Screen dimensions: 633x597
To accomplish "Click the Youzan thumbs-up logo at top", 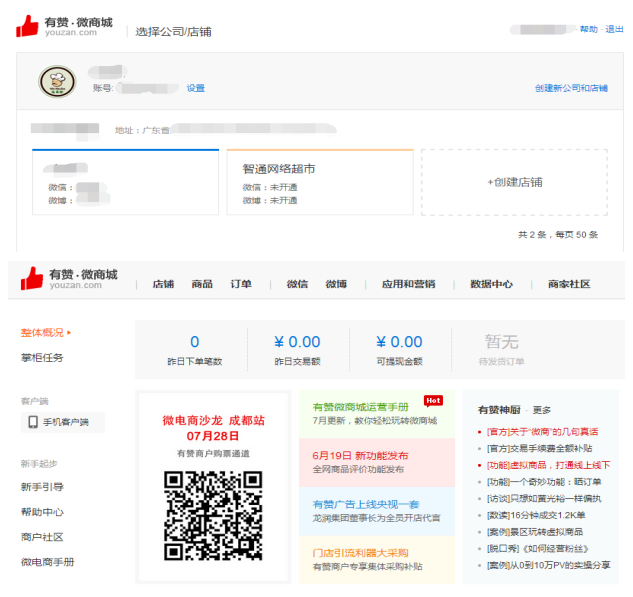I will click(28, 26).
